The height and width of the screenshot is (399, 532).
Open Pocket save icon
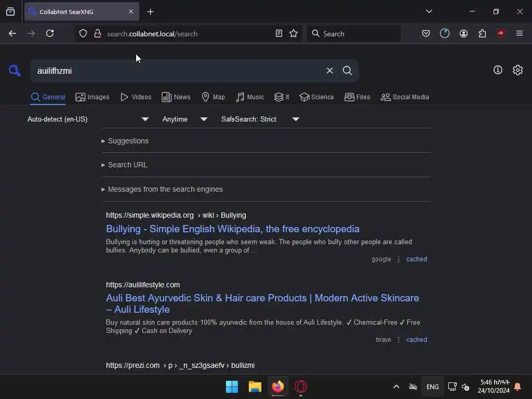[426, 33]
